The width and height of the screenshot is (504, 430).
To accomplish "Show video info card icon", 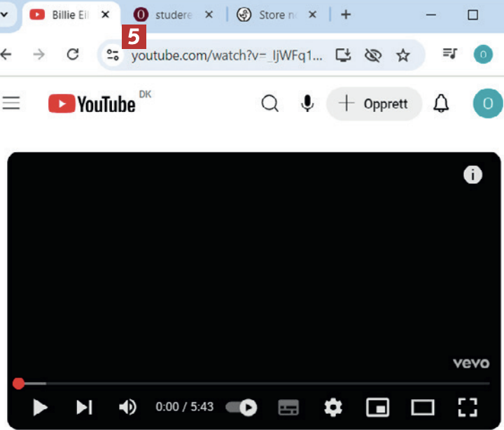I will tap(472, 174).
